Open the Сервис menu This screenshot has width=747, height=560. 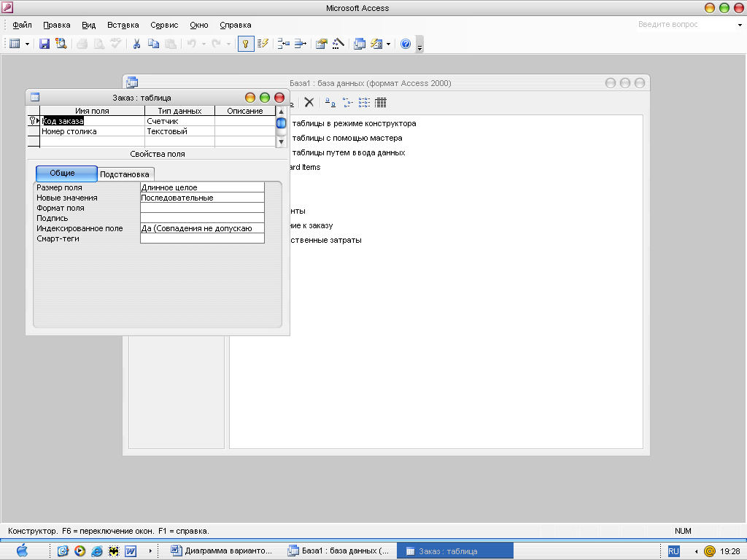click(164, 26)
